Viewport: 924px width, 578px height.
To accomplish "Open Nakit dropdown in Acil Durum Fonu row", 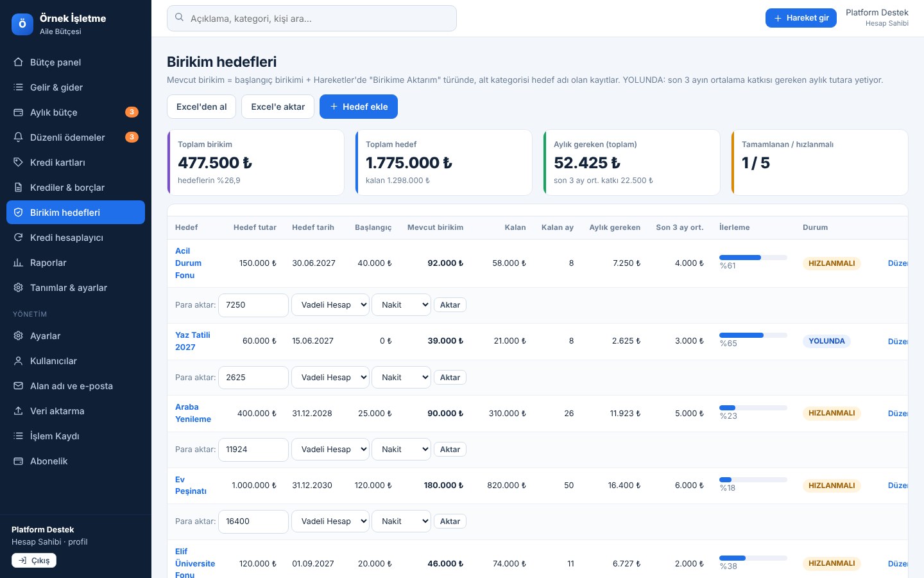I will 402,305.
